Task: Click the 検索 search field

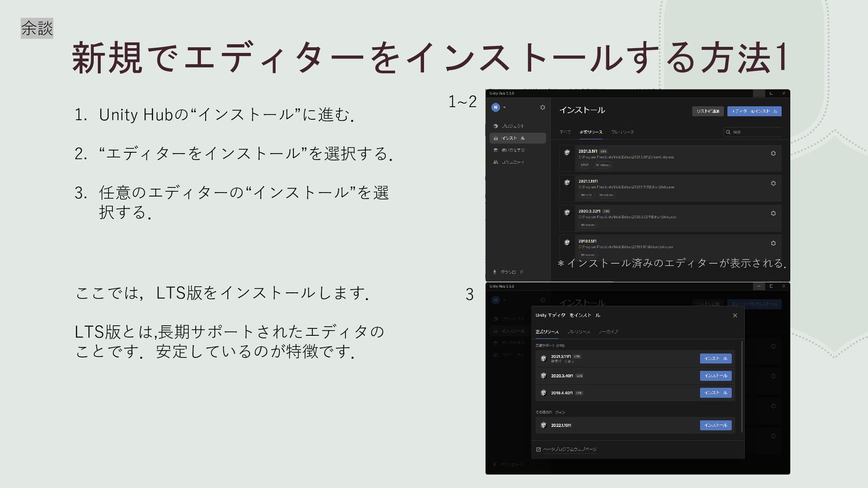Action: (x=752, y=132)
